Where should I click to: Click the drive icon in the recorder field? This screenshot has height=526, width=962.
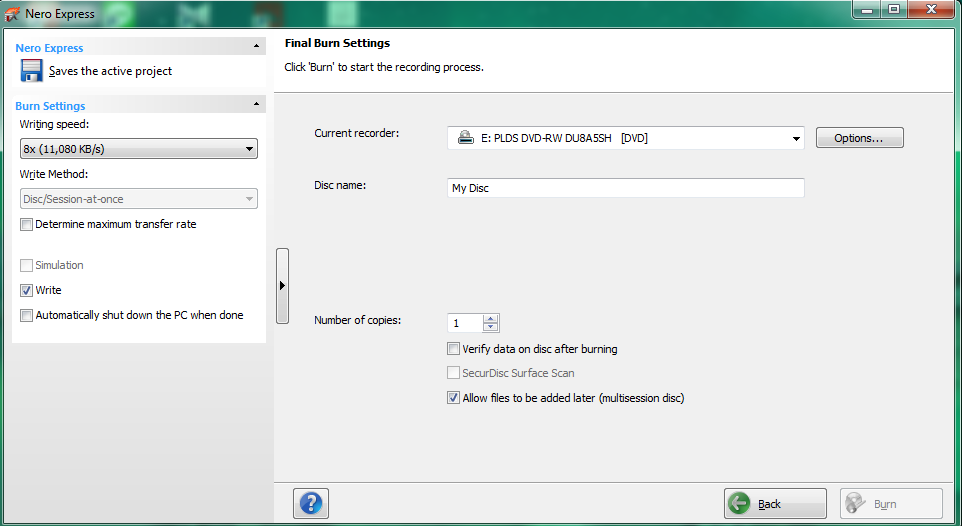(x=466, y=137)
